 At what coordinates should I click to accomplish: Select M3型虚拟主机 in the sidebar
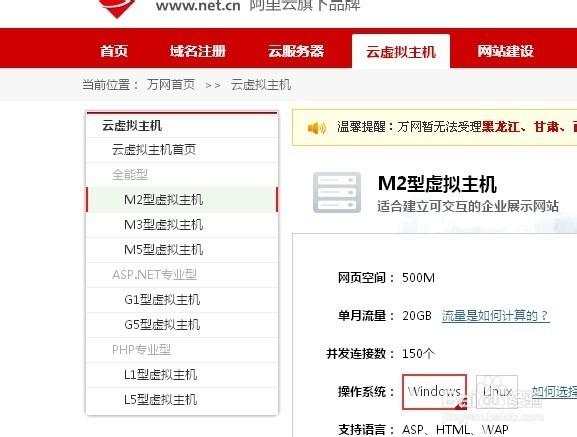coord(182,225)
